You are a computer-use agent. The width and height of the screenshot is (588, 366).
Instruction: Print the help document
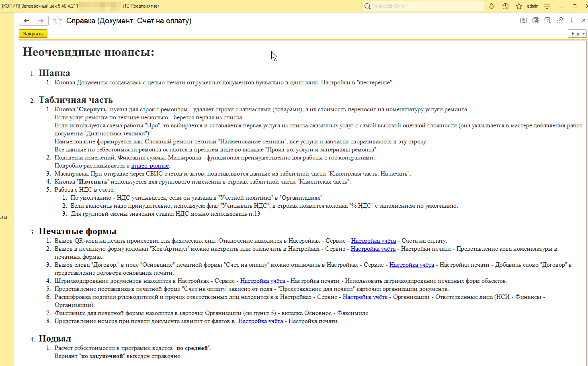point(535,20)
